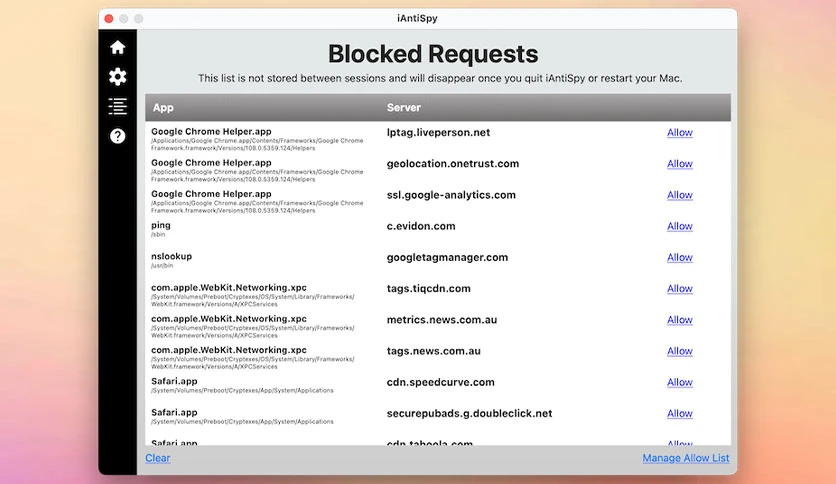The height and width of the screenshot is (484, 836).
Task: Open Settings via the gear icon
Action: pos(117,77)
